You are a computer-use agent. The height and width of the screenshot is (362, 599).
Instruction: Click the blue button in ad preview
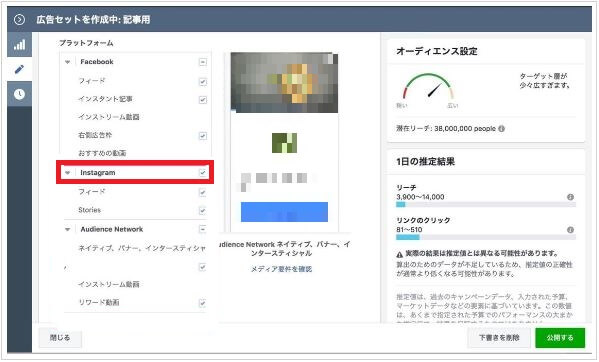284,212
